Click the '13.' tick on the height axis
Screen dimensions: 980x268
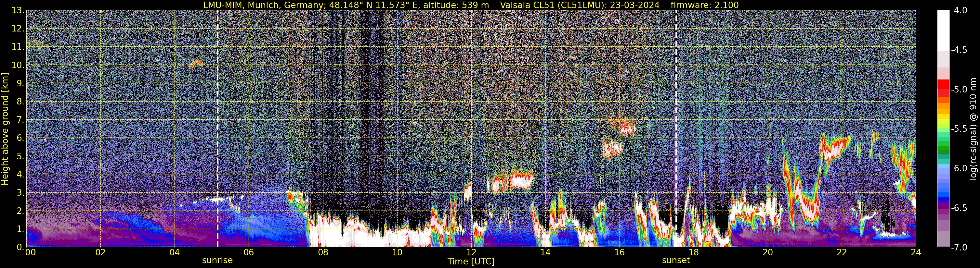click(x=18, y=11)
